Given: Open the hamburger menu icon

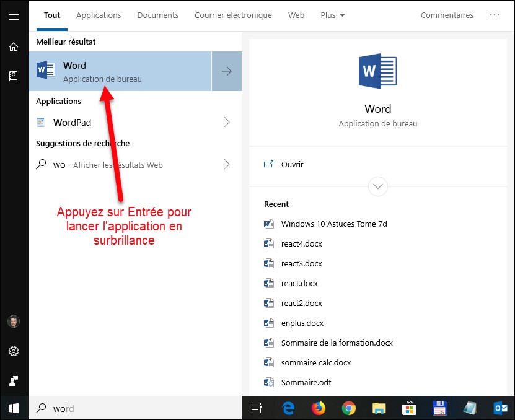Looking at the screenshot, I should [14, 17].
